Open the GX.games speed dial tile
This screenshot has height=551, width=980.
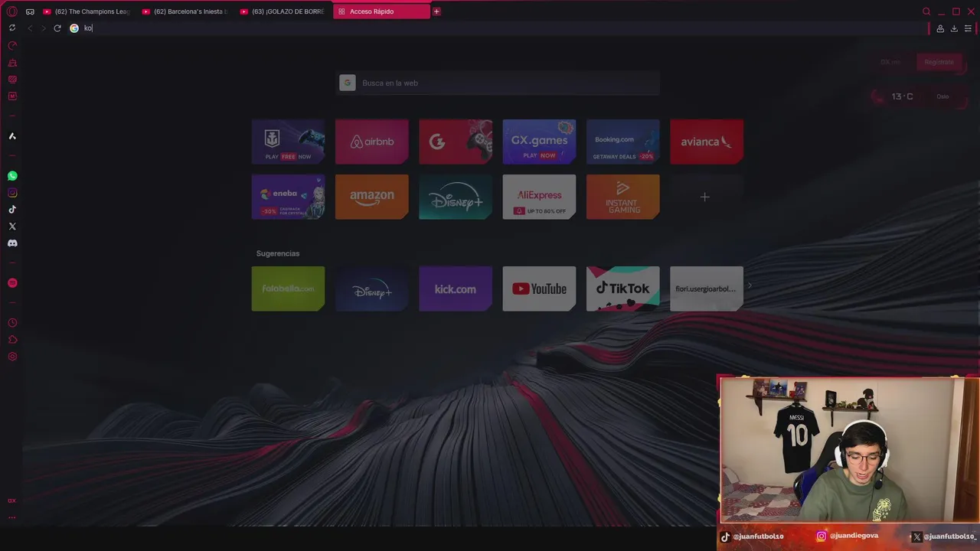click(x=539, y=142)
